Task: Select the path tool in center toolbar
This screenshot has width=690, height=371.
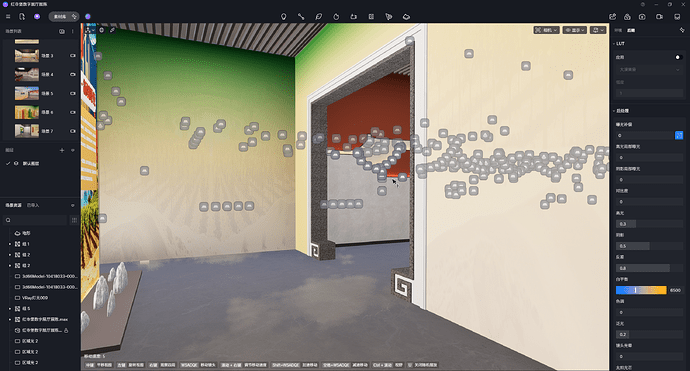Action: [301, 17]
